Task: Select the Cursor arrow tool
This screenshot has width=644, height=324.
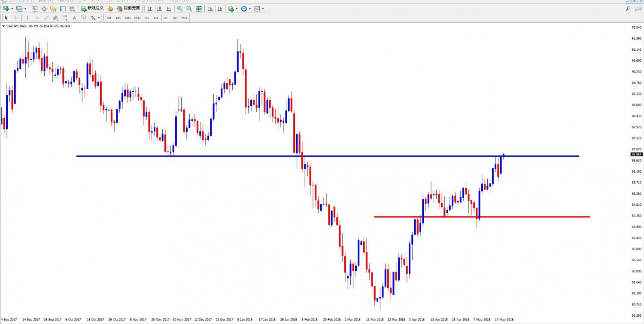Action: [x=6, y=18]
